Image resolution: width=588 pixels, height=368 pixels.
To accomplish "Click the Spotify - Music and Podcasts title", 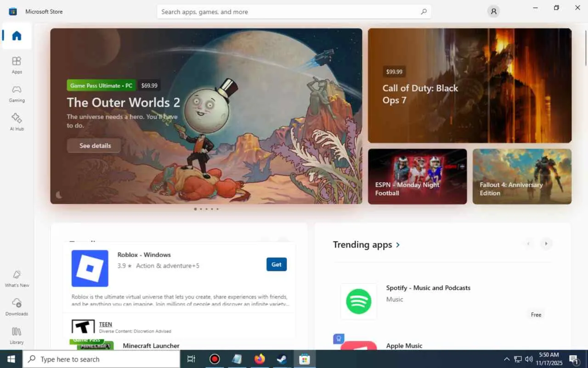I will (x=428, y=287).
